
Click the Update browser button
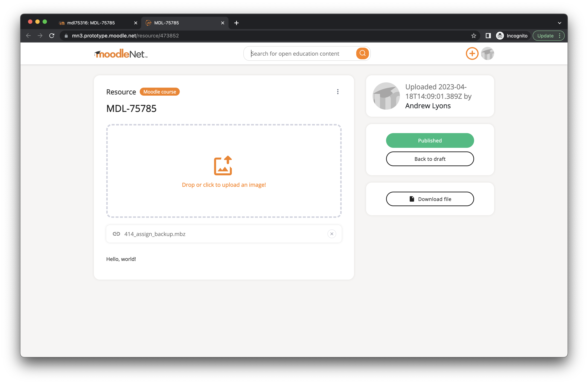(545, 36)
